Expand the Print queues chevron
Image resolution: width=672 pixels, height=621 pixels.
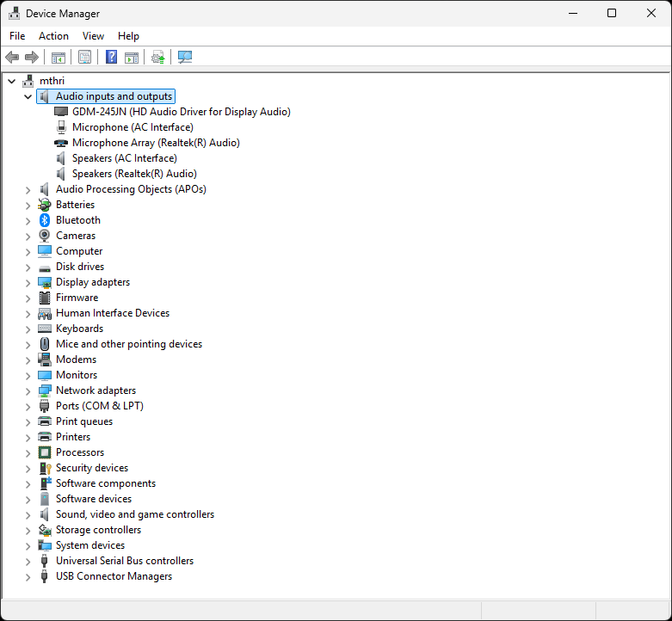click(x=28, y=421)
